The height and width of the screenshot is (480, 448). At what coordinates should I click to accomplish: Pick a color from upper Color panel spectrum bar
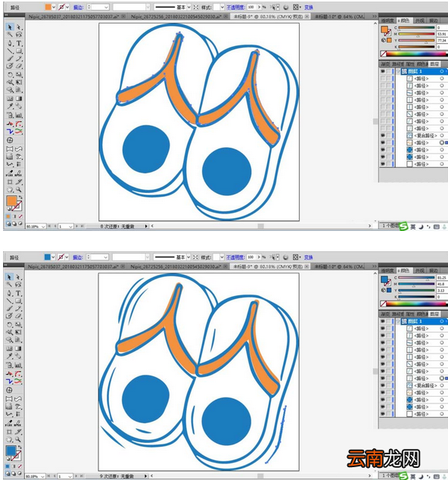pyautogui.click(x=415, y=54)
